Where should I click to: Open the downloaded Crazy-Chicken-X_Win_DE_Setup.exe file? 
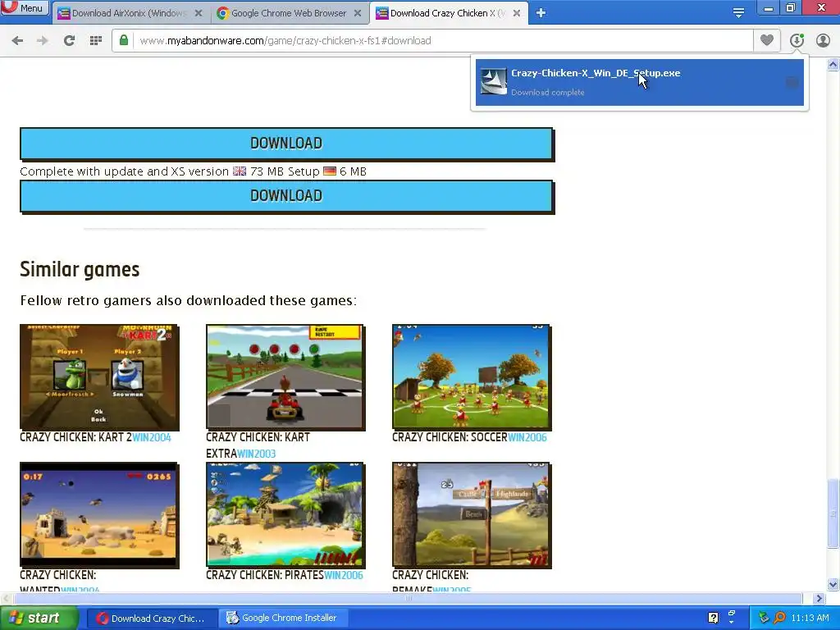coord(640,83)
